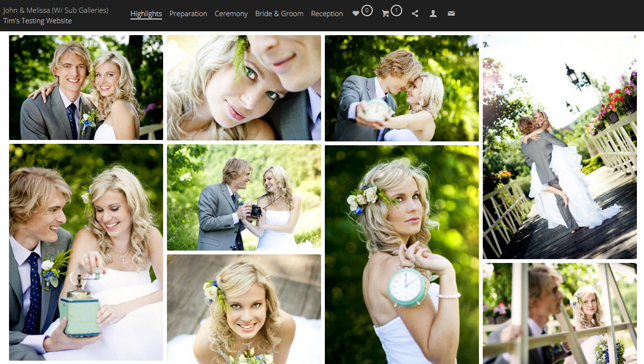Viewport: 644px width, 364px height.
Task: Switch to the Preparation gallery
Action: (188, 14)
